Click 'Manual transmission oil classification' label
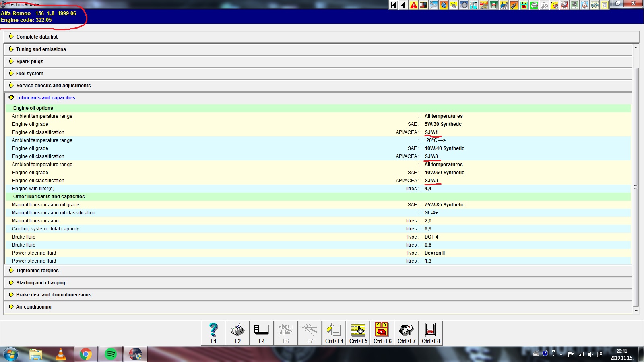 [x=54, y=213]
